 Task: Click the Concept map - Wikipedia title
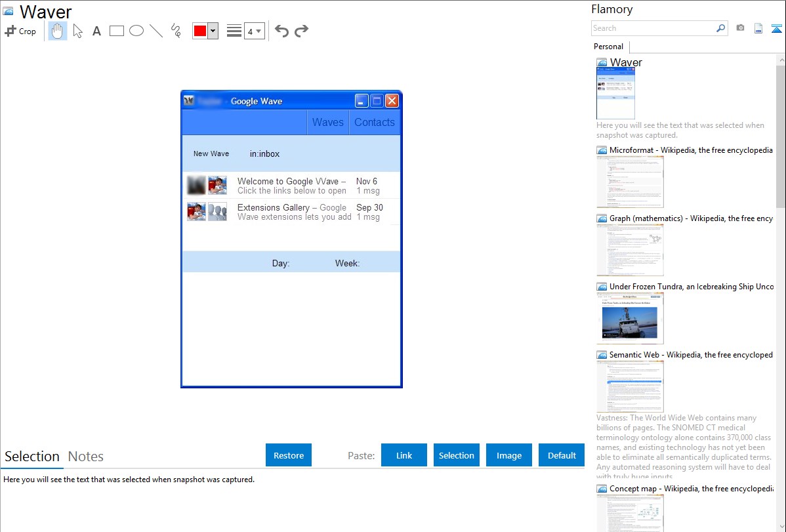coord(692,488)
